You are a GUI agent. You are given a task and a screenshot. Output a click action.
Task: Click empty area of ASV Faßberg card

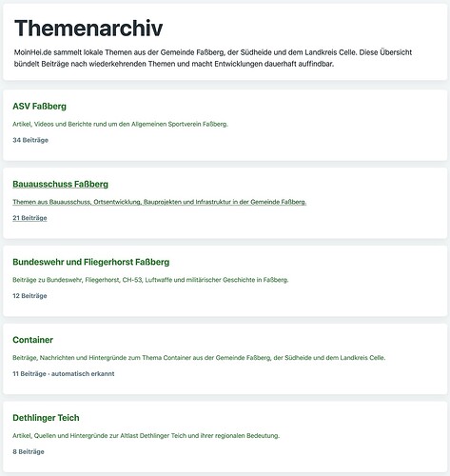(x=317, y=140)
